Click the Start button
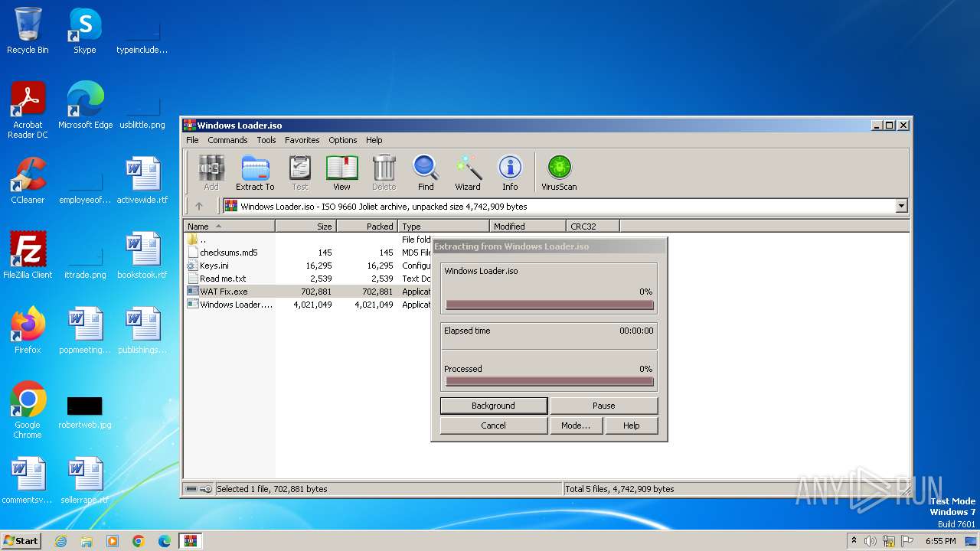 click(x=21, y=541)
